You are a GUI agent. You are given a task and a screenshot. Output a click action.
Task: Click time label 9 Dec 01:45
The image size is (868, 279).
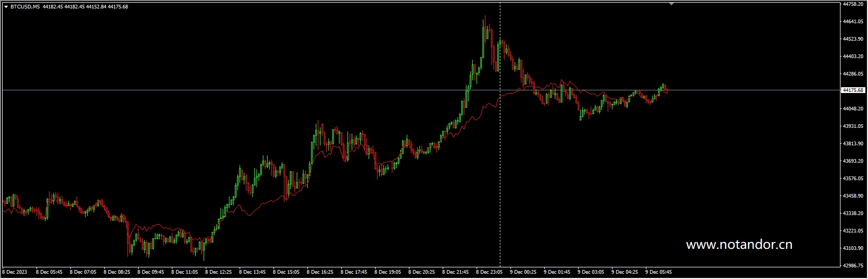(557, 273)
